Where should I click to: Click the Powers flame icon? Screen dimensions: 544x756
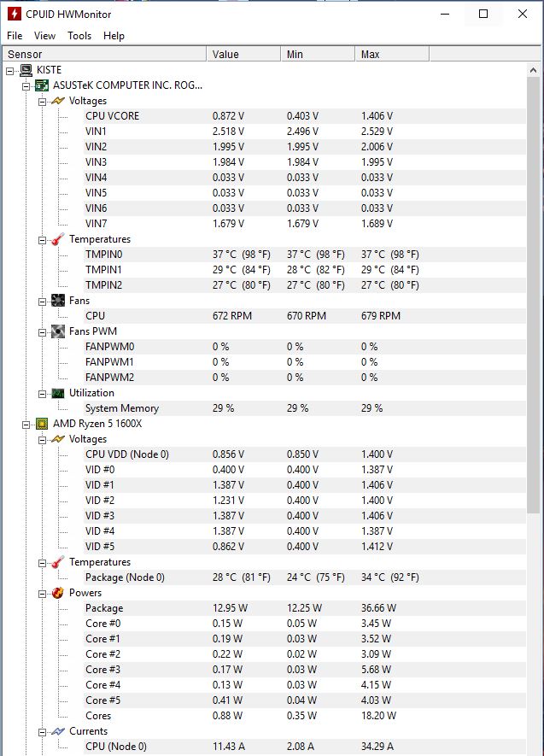click(58, 593)
